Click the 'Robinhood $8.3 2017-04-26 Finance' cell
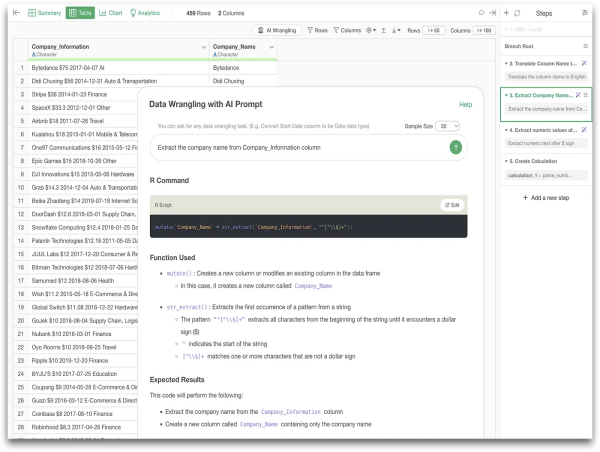 [83, 427]
